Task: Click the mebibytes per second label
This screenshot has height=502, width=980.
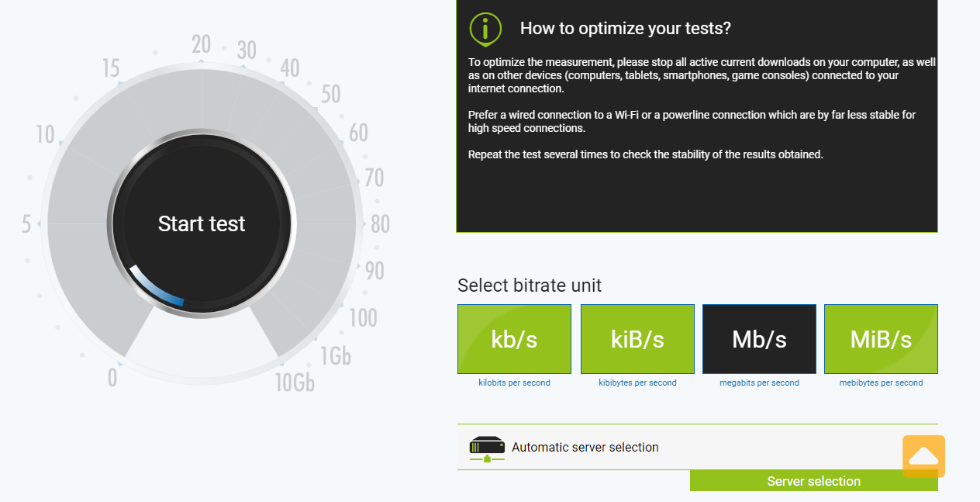Action: [881, 383]
